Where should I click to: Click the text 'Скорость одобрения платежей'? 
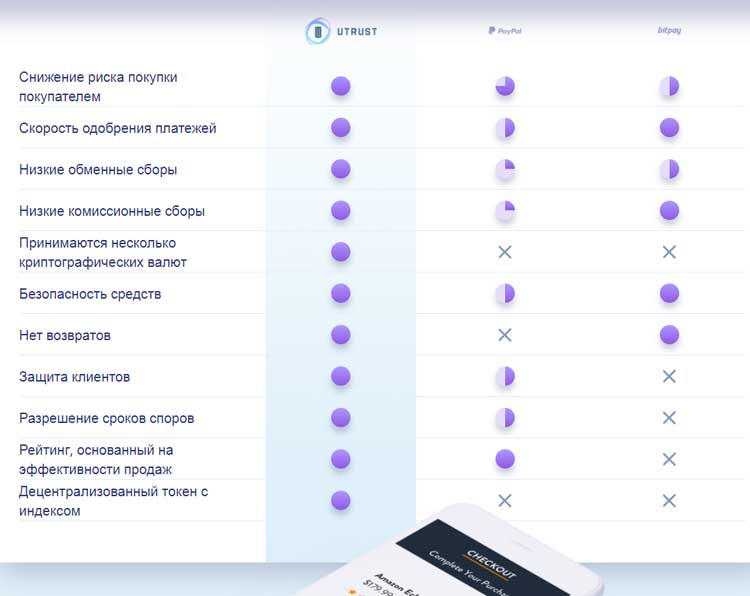click(x=118, y=128)
